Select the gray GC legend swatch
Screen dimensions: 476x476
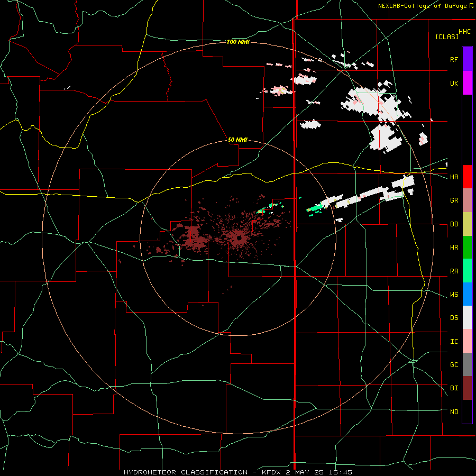click(467, 364)
